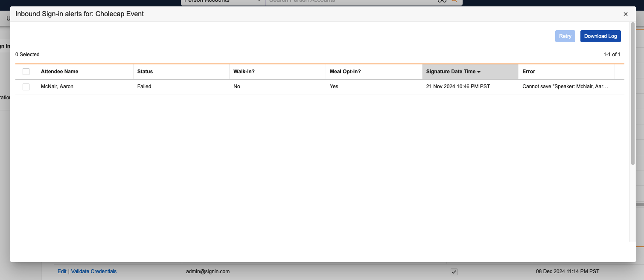Image resolution: width=644 pixels, height=280 pixels.
Task: Click the Edit link below the dialog
Action: (x=62, y=271)
